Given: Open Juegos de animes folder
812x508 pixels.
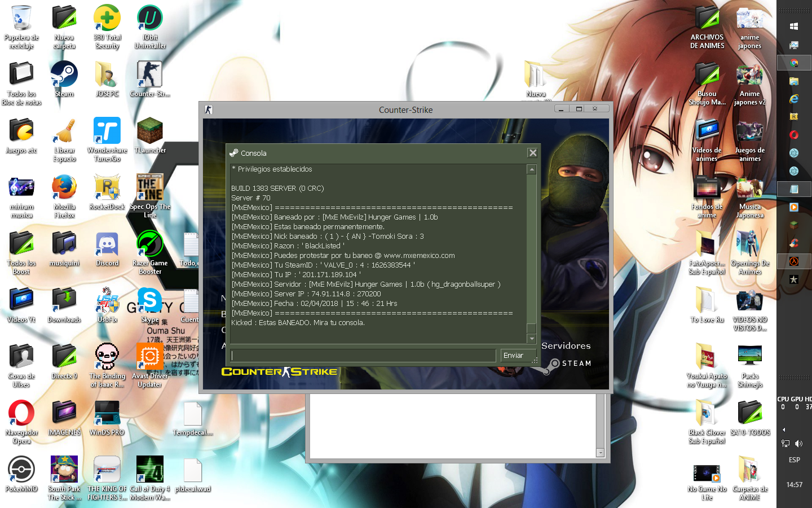Looking at the screenshot, I should pyautogui.click(x=750, y=139).
